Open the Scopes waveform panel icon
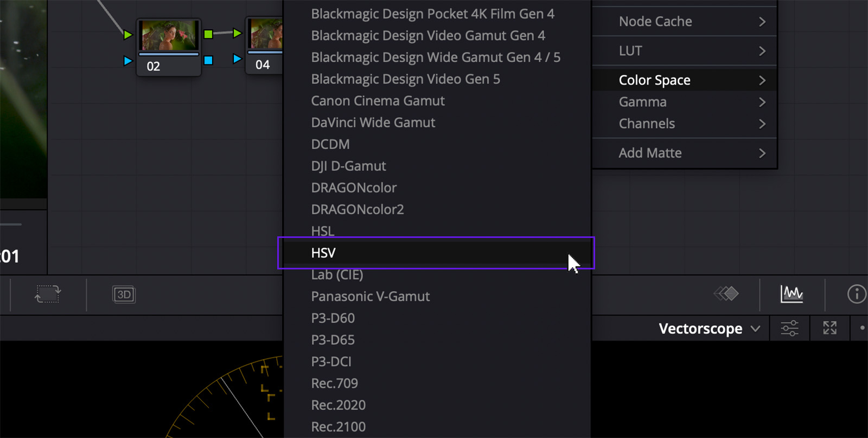 click(x=792, y=294)
